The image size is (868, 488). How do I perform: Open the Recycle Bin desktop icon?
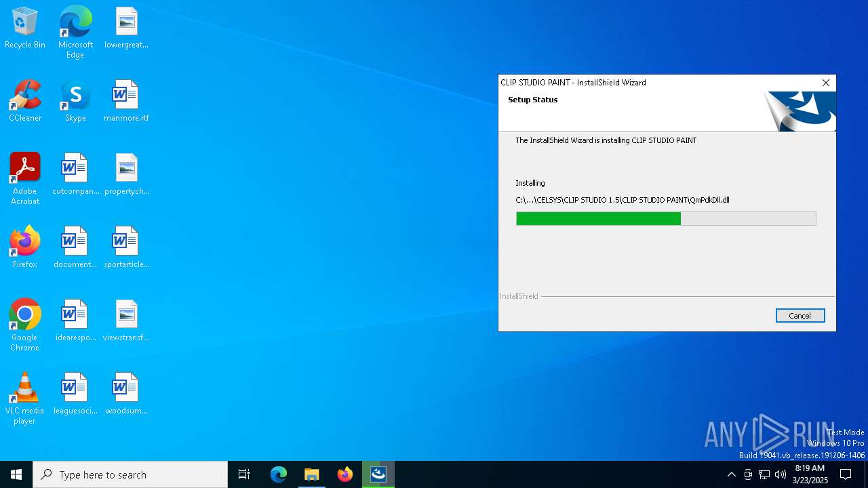click(24, 28)
